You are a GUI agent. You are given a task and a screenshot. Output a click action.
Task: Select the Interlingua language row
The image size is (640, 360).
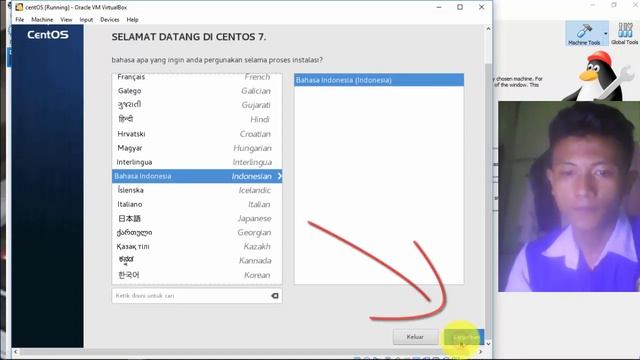click(x=197, y=162)
